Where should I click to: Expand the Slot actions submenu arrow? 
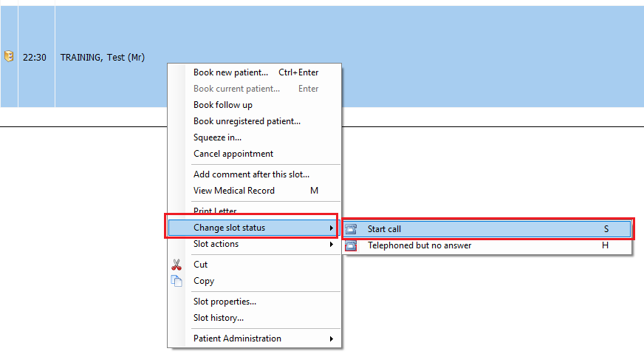click(x=332, y=244)
